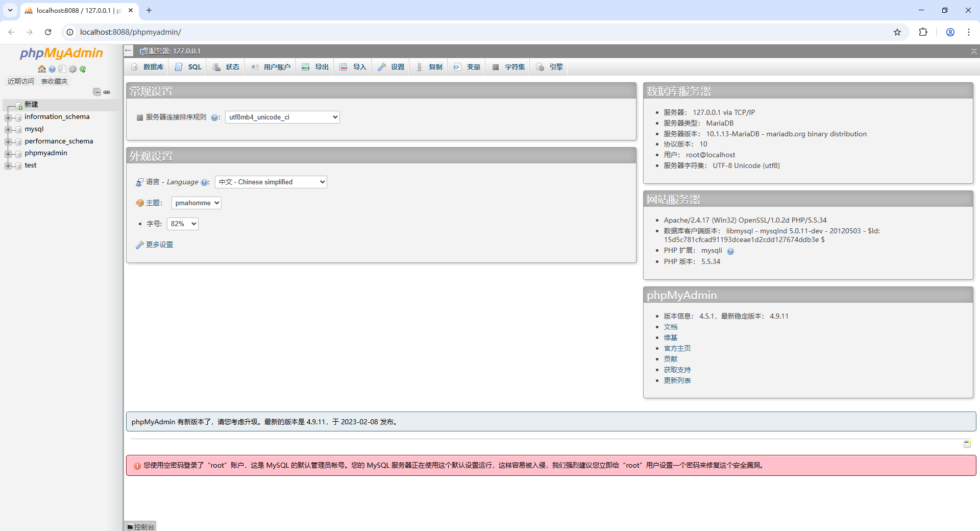
Task: Open the 更新列表 link
Action: coord(677,380)
